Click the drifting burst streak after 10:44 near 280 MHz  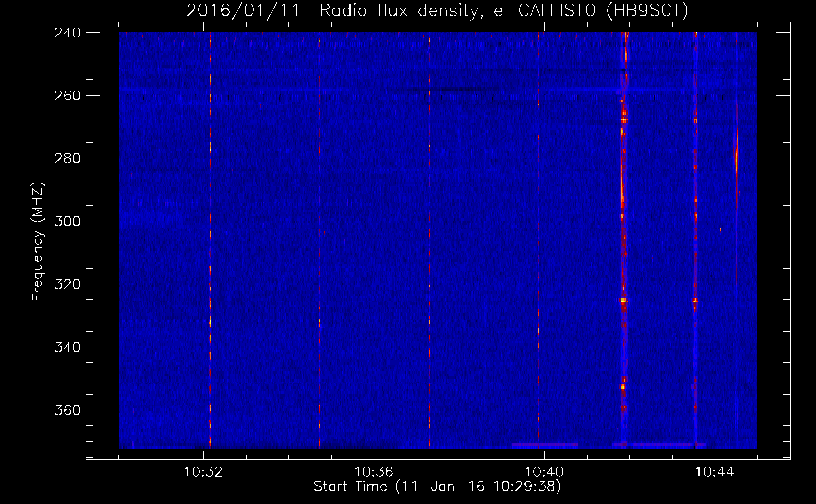pos(737,156)
